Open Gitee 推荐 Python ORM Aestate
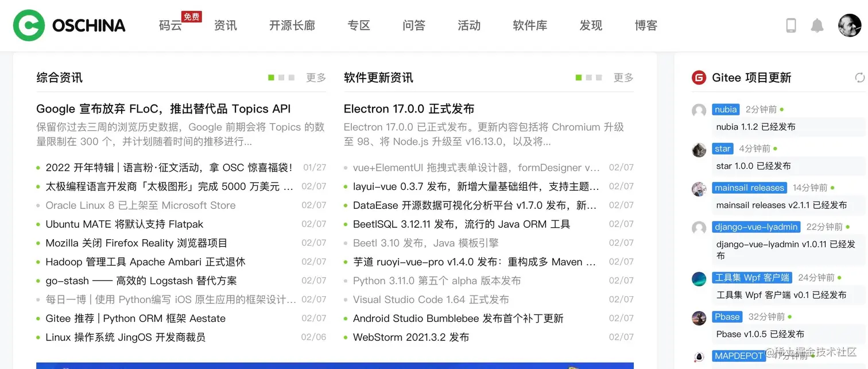The width and height of the screenshot is (868, 369). (135, 318)
